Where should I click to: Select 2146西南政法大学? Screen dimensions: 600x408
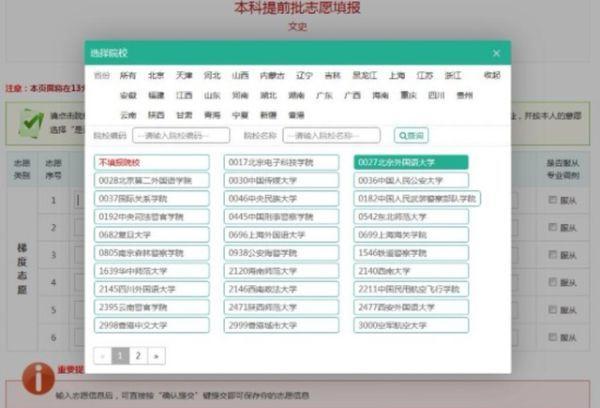(281, 289)
